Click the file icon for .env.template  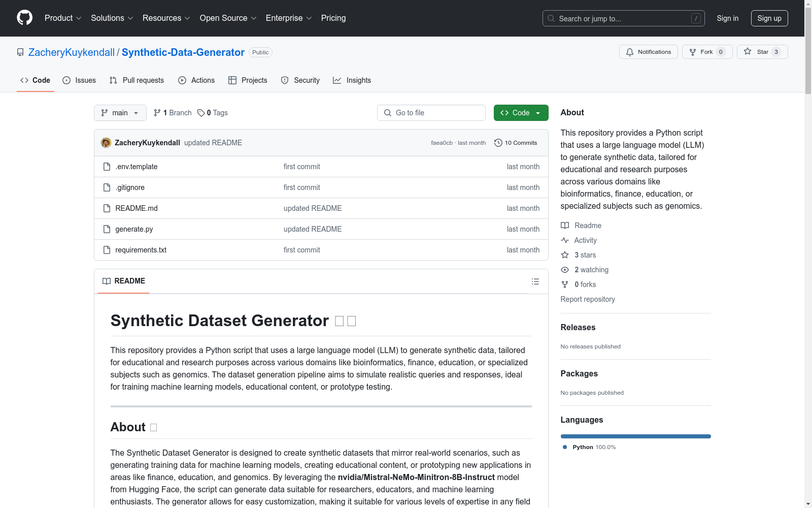click(107, 167)
